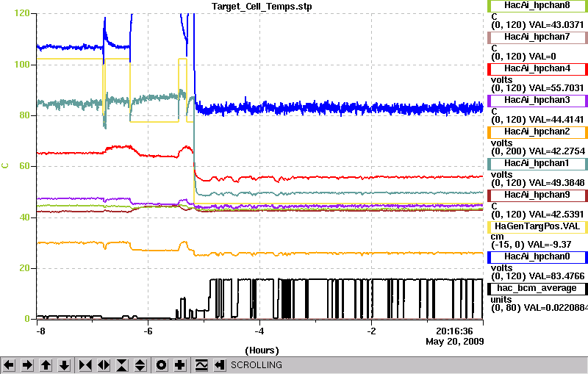Screen dimensions: 588x374
Task: Zoom in vertically with the hourglass icon
Action: click(122, 364)
